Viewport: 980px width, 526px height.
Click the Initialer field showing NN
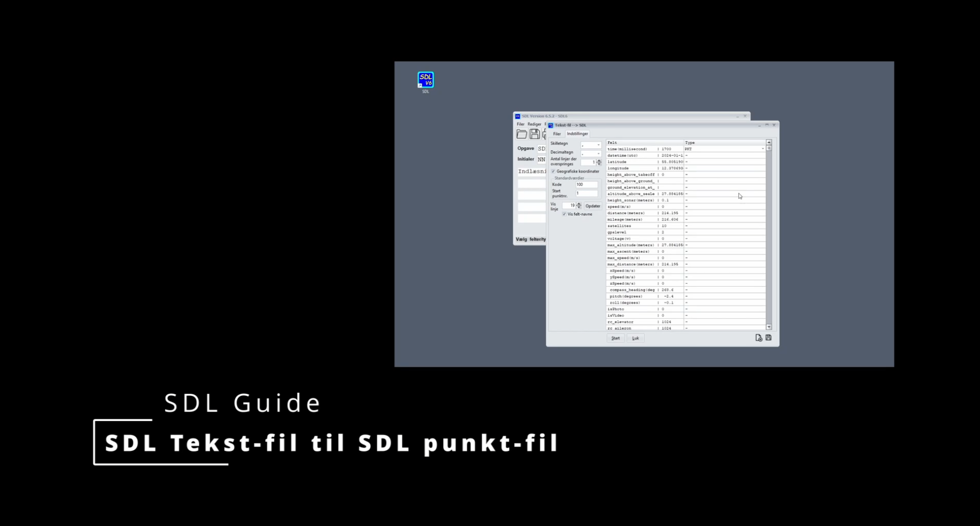541,159
